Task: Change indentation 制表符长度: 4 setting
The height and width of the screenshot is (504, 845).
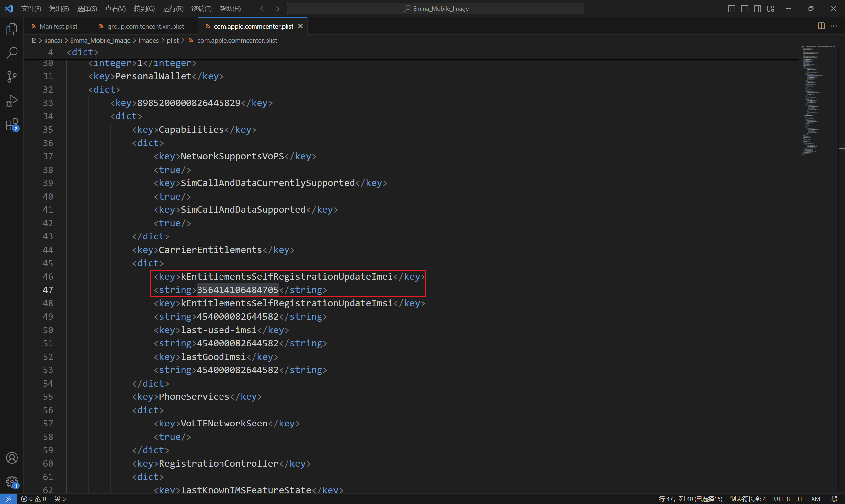Action: (x=748, y=499)
